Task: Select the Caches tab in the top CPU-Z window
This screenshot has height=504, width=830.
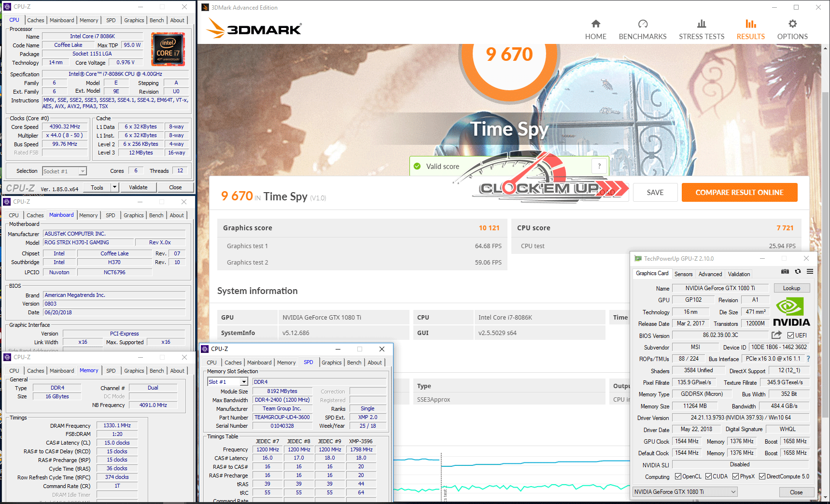Action: 36,20
